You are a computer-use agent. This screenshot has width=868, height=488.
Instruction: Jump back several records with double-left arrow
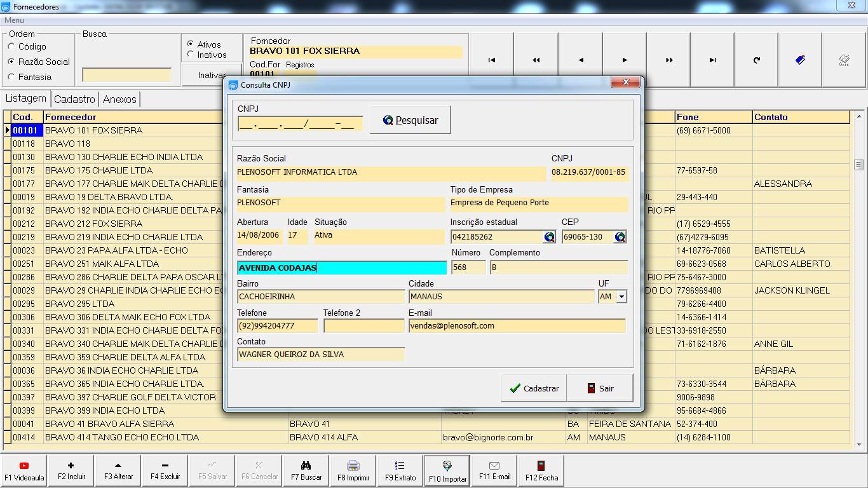click(536, 60)
